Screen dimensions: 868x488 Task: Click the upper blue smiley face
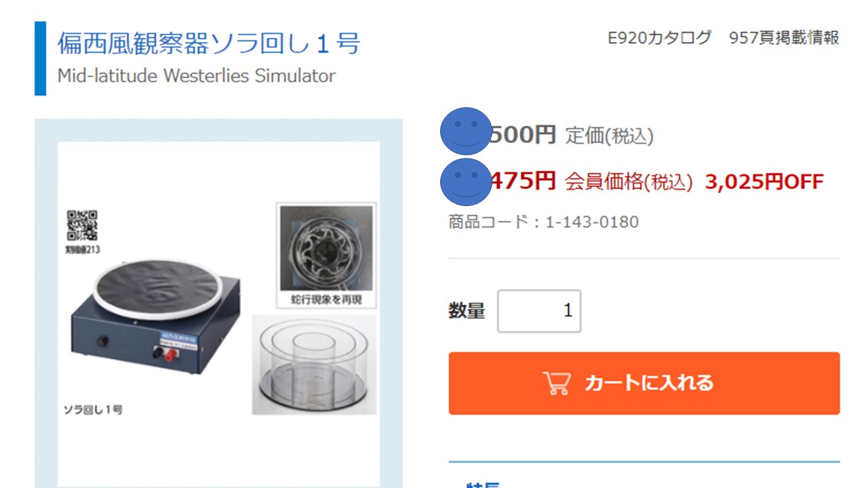[466, 131]
